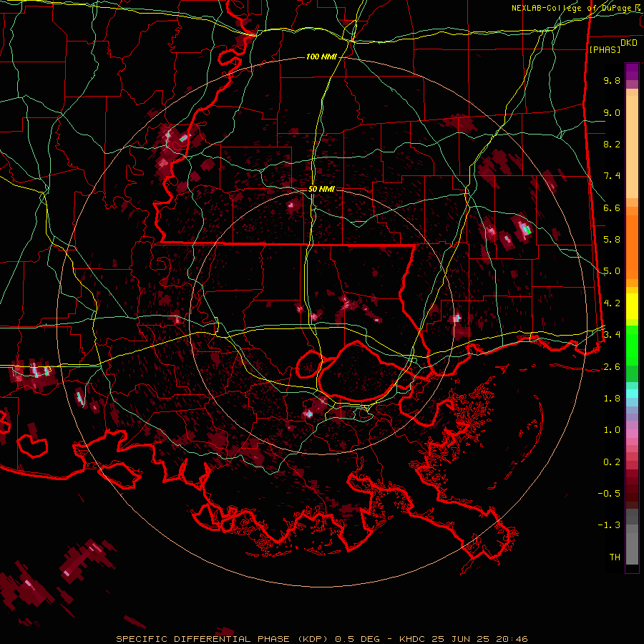Pick the peach segment of the color bar
Viewport: 644px width, 644px height.
pos(632,146)
